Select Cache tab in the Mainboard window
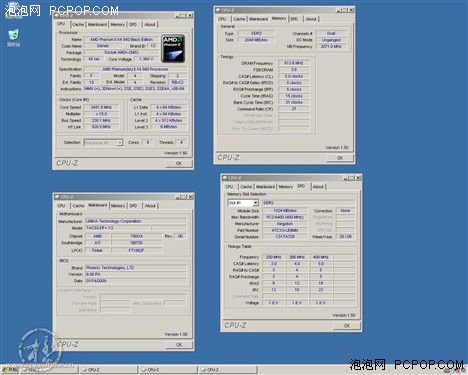This screenshot has width=468, height=375. [x=78, y=206]
